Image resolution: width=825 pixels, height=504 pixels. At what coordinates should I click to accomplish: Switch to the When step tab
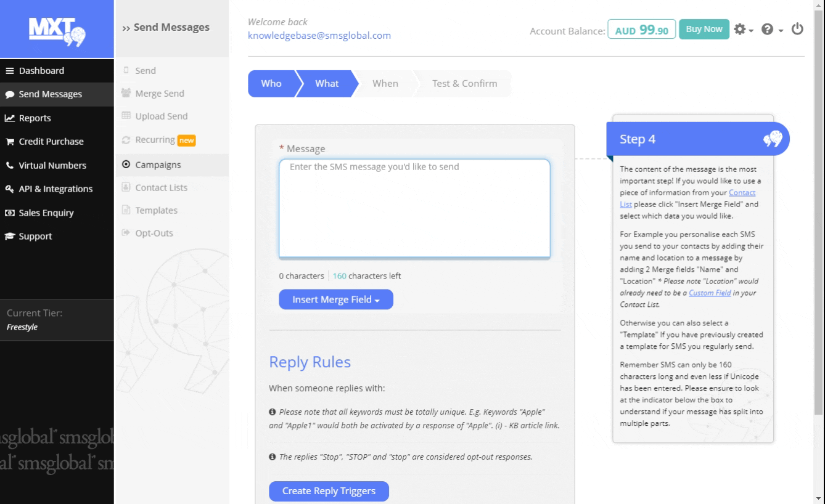[x=385, y=84]
